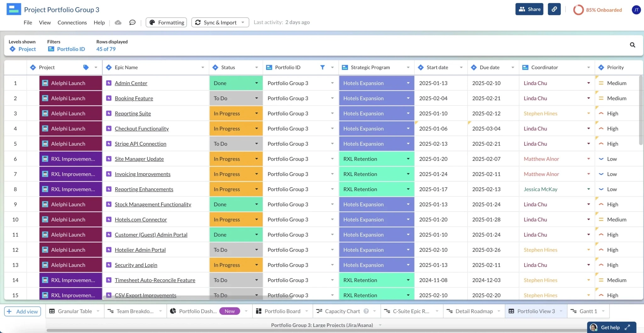Click the app logo icon
This screenshot has width=644, height=333.
[14, 9]
